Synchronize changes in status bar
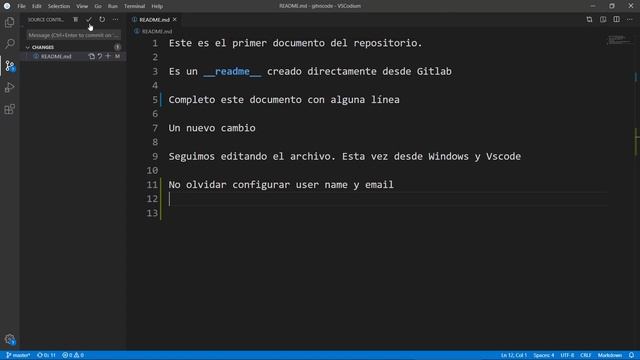 pyautogui.click(x=46, y=356)
